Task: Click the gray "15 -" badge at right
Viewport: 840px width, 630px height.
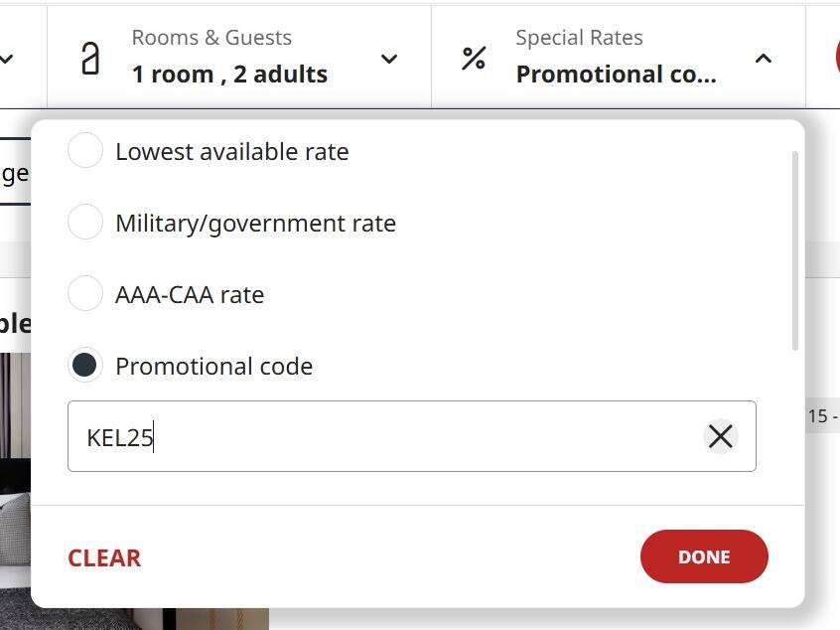Action: click(x=822, y=416)
